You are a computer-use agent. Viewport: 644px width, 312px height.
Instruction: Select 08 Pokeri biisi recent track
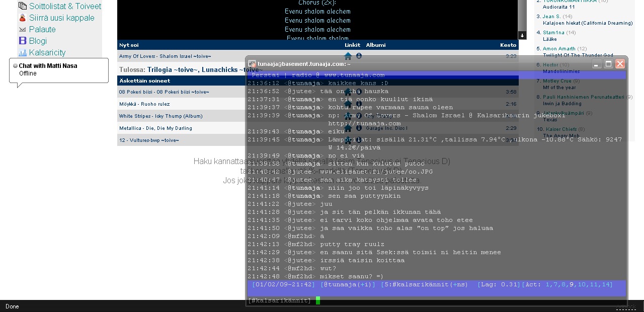[x=164, y=92]
